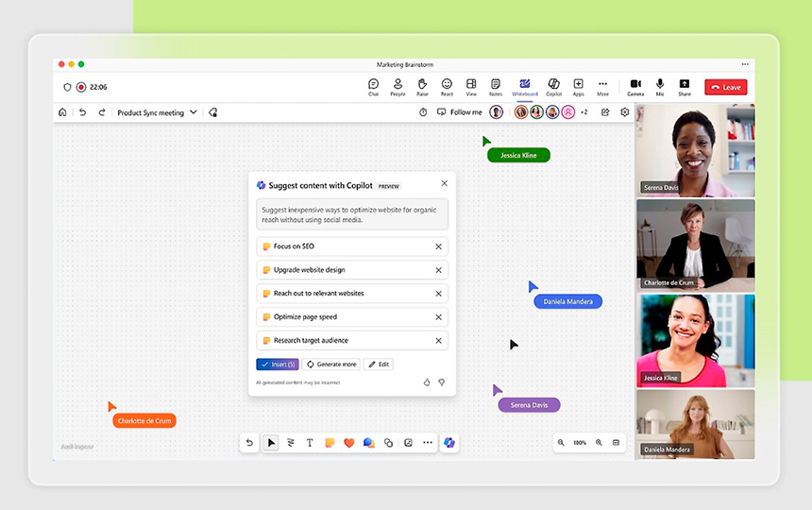Open meeting Notes
The height and width of the screenshot is (510, 812).
tap(496, 87)
